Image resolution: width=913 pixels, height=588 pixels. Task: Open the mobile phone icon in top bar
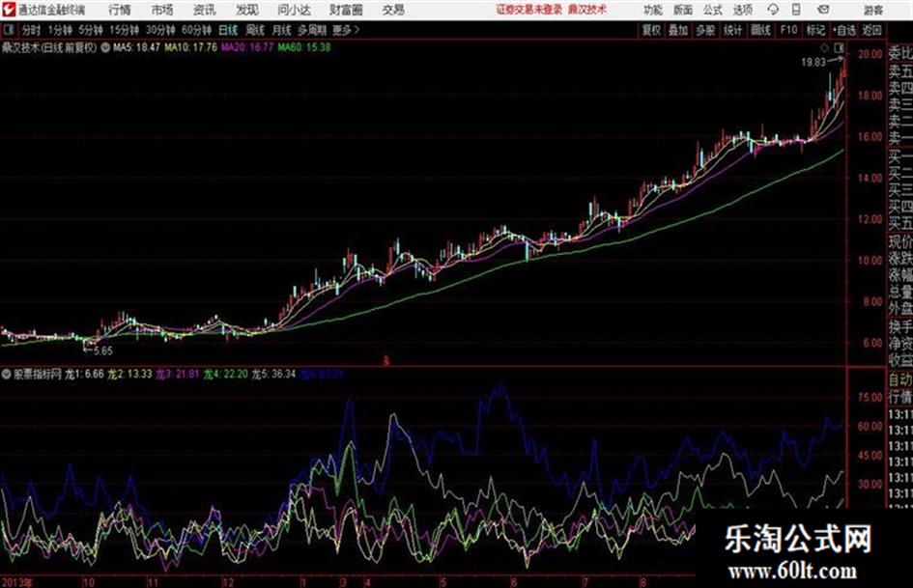click(796, 10)
